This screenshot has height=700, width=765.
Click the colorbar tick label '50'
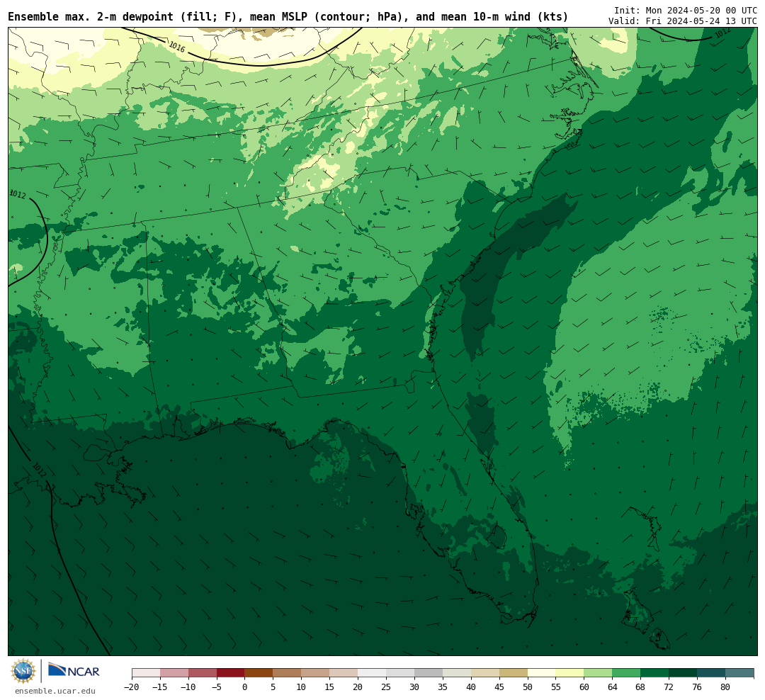[528, 687]
